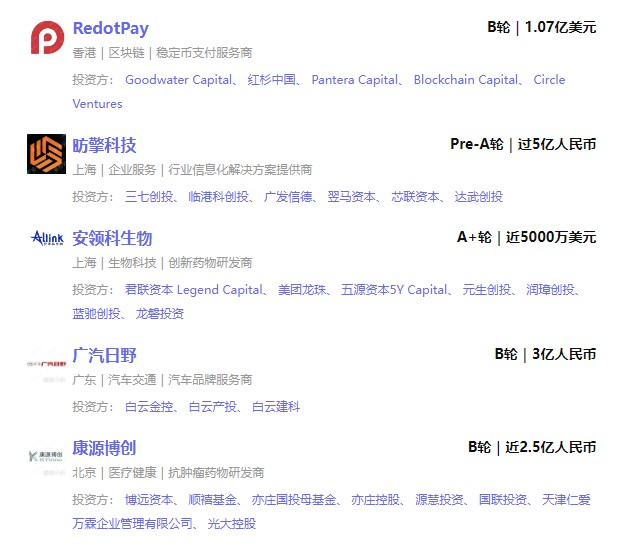Select the text 北京 | 医疗健康 | 抗肿瘤药物研发商
The image size is (642, 557).
click(x=168, y=473)
